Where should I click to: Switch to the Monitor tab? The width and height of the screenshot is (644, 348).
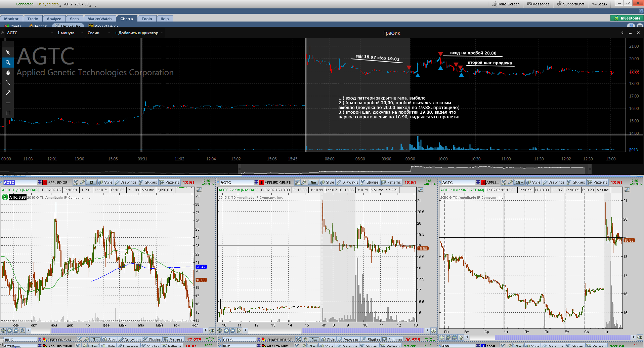pyautogui.click(x=11, y=19)
